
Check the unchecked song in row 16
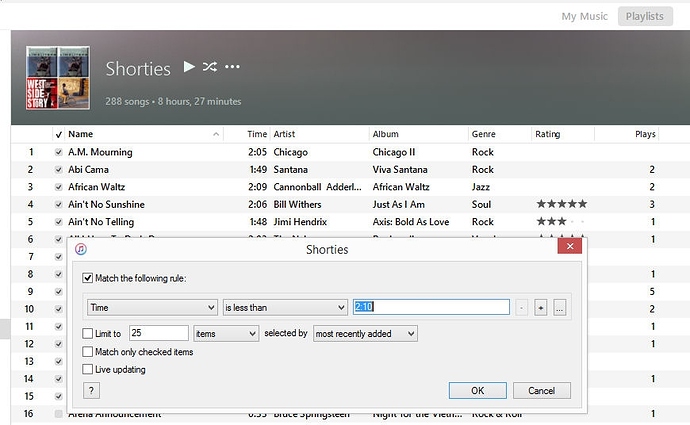click(x=59, y=414)
